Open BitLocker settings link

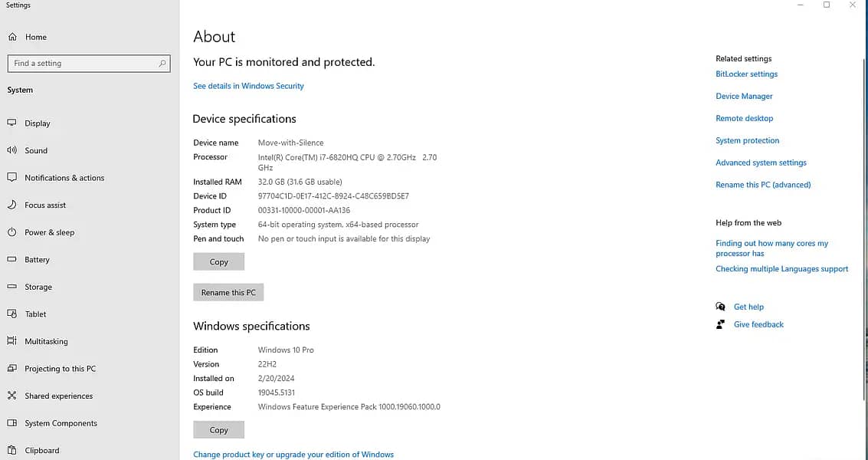coord(746,74)
